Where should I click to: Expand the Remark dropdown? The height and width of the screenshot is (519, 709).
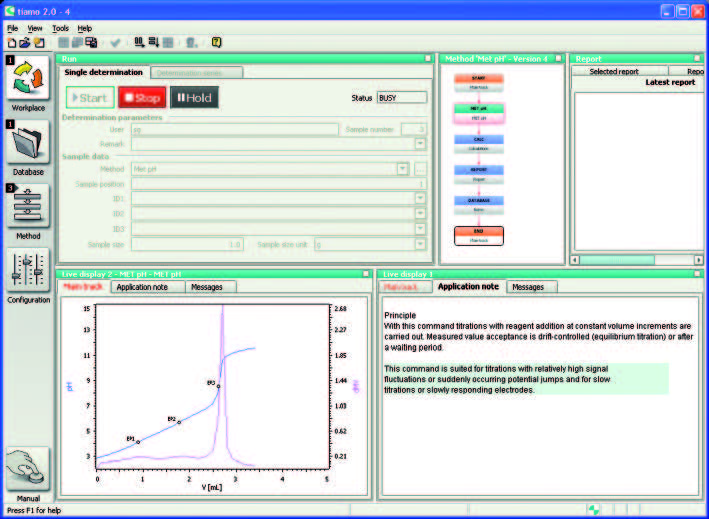[420, 143]
